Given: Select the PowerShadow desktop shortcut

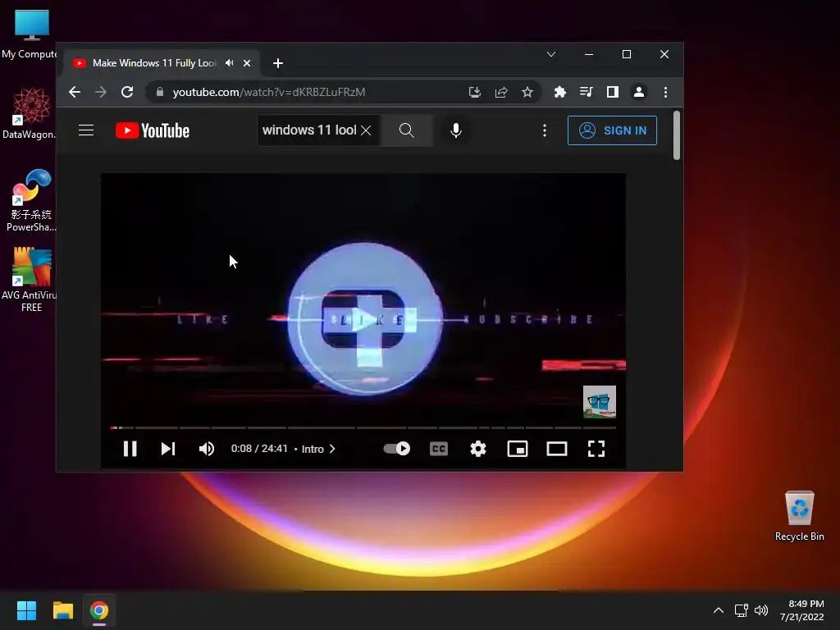Looking at the screenshot, I should click(x=30, y=200).
